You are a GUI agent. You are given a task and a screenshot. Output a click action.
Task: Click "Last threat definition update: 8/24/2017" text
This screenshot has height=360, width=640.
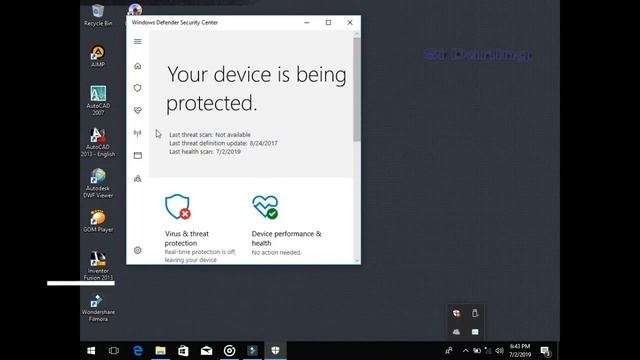(223, 143)
